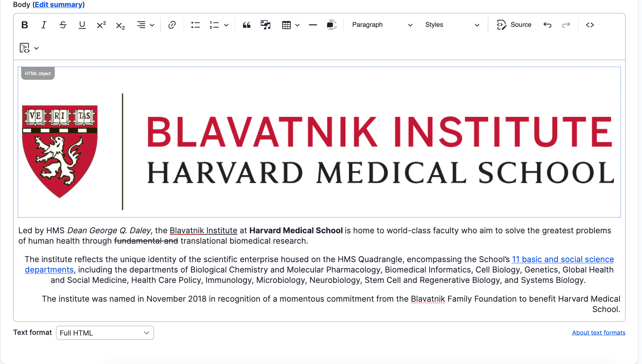
Task: Click the Source pencil-code icon
Action: [x=502, y=25]
